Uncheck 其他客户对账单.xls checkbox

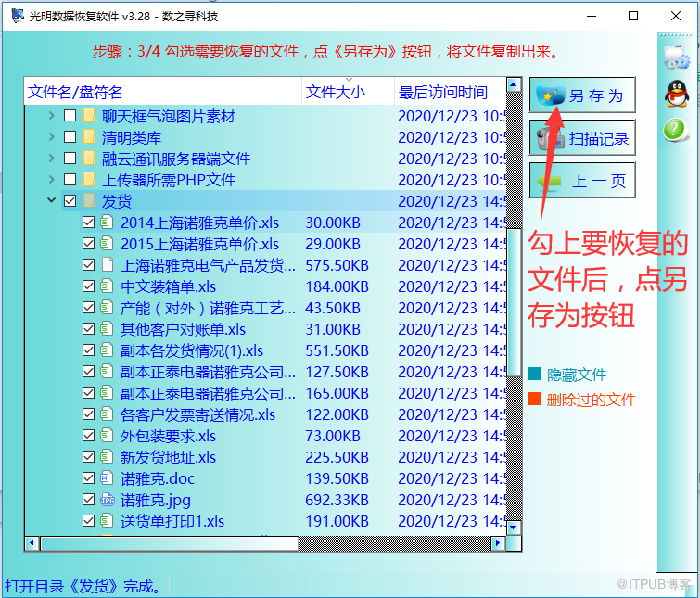pos(88,329)
